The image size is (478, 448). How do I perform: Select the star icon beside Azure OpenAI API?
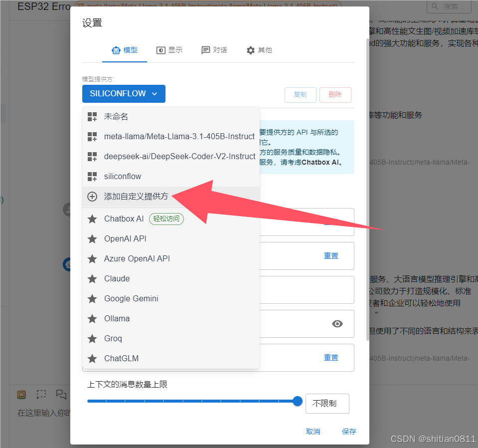(x=92, y=259)
